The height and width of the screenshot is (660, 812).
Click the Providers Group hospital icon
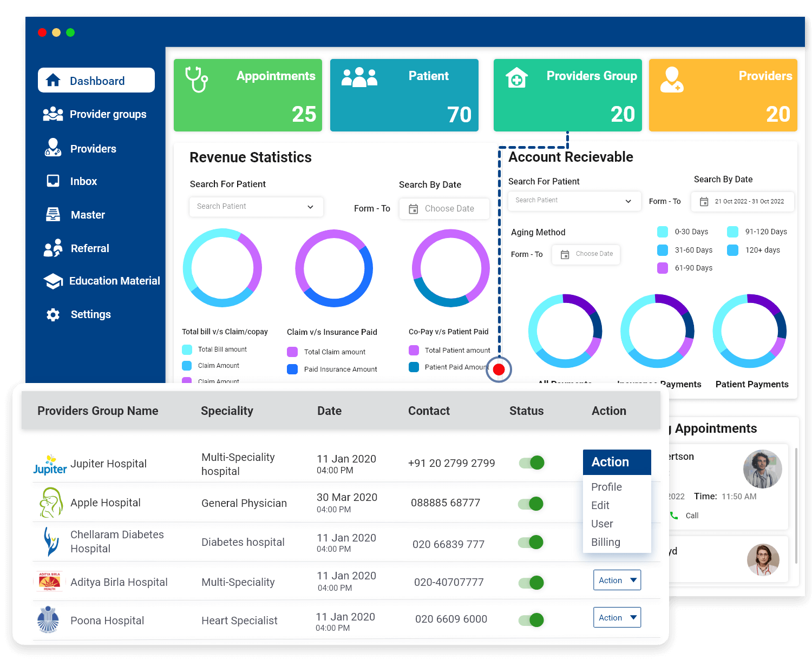(516, 78)
